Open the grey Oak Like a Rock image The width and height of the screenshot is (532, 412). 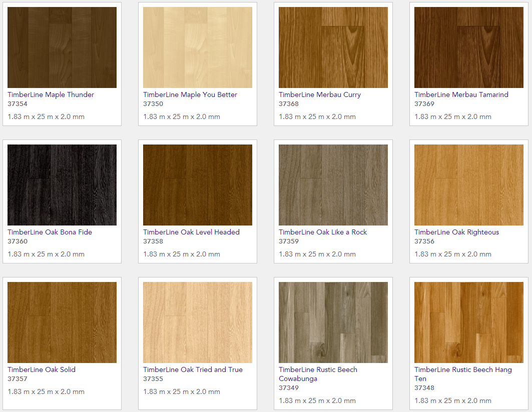333,185
